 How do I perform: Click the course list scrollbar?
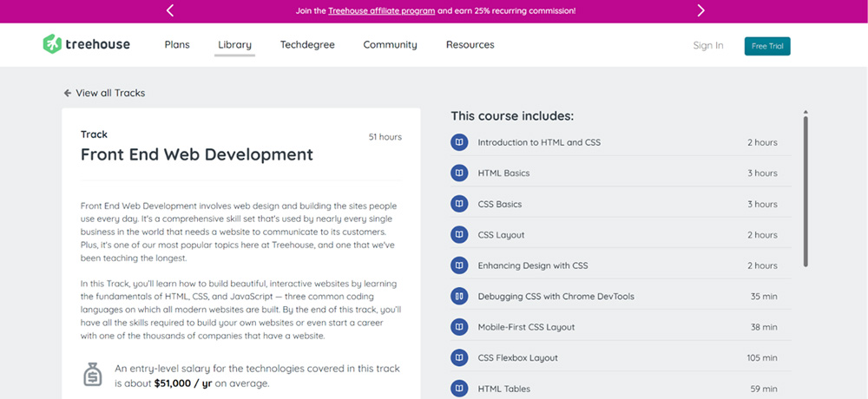click(806, 191)
